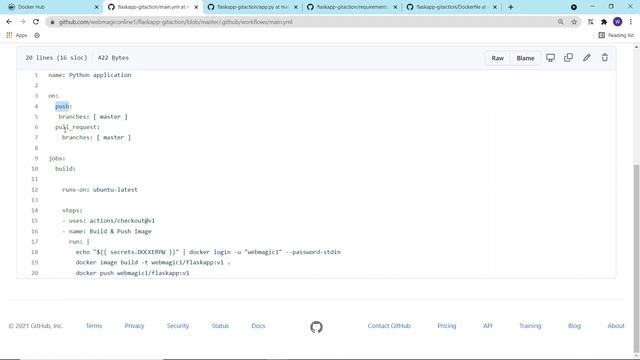The image size is (640, 360).
Task: Delete this file trash icon
Action: point(604,58)
